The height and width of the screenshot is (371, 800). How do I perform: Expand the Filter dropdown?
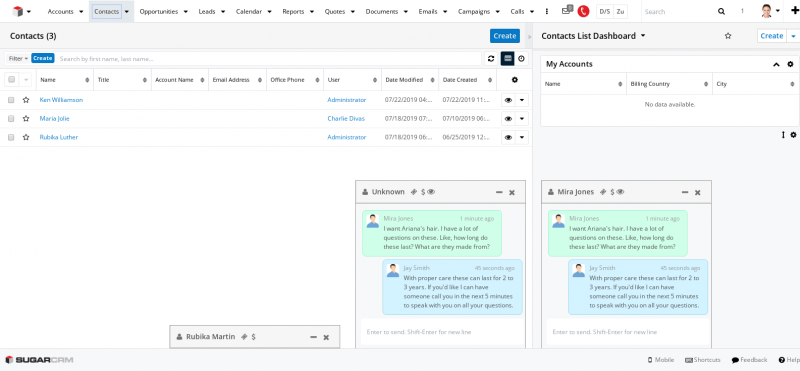[18, 59]
